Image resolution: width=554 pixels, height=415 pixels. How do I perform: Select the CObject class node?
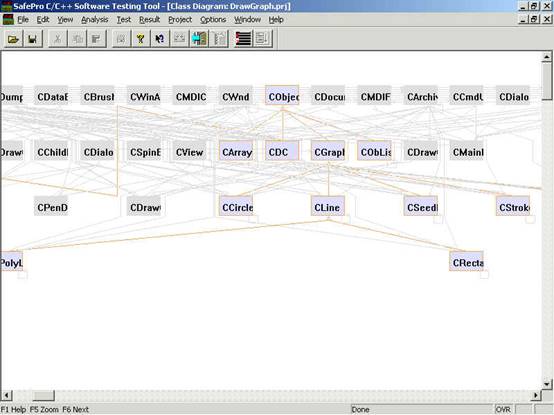[x=282, y=95]
